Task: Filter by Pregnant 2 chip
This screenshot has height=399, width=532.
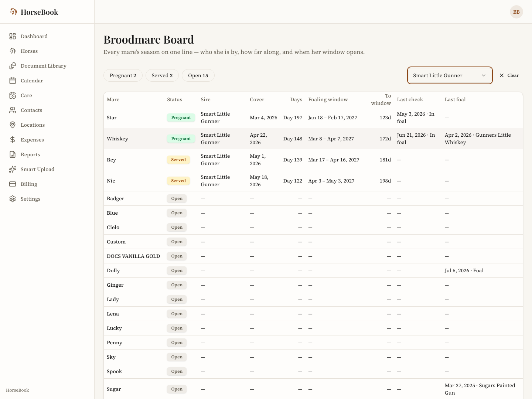Action: (x=123, y=75)
